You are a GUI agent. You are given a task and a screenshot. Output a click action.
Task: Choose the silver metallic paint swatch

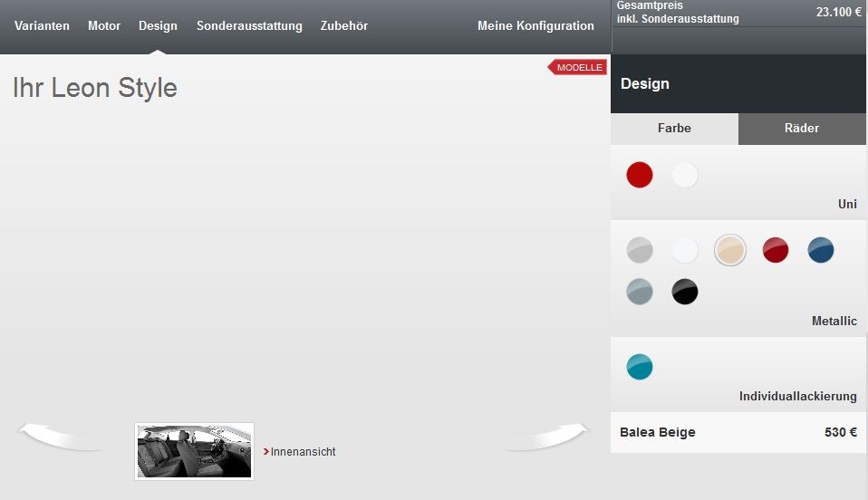click(x=640, y=250)
